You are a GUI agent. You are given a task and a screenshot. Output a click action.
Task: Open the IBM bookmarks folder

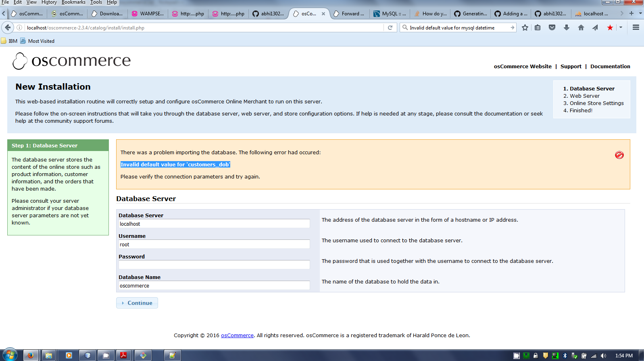point(9,41)
